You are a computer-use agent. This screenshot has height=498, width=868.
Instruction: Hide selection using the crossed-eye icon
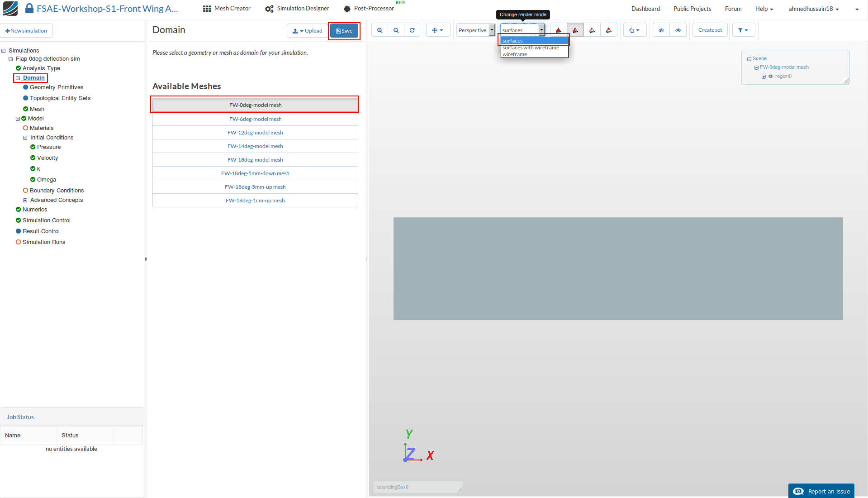click(x=661, y=30)
